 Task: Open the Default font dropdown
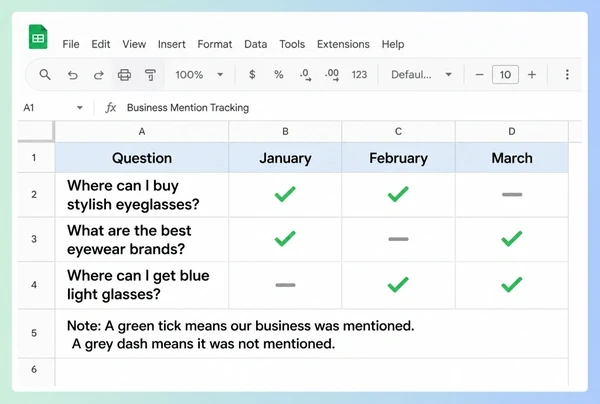[x=421, y=75]
